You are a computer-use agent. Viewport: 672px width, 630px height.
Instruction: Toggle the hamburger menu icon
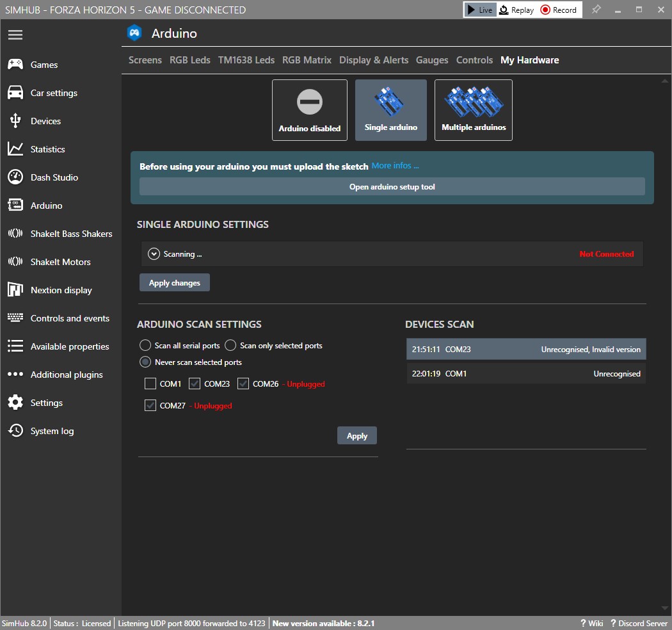point(15,35)
